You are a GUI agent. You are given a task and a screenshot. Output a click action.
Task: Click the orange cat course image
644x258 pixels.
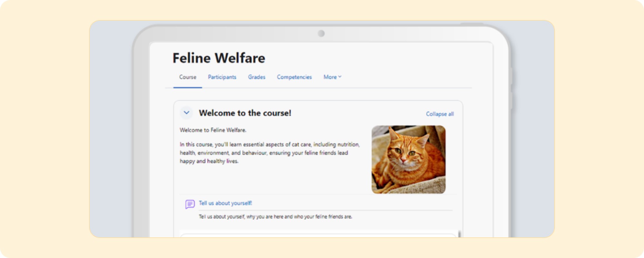click(x=408, y=160)
